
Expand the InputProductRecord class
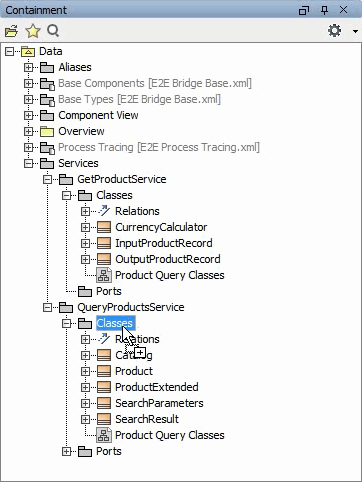pos(85,243)
